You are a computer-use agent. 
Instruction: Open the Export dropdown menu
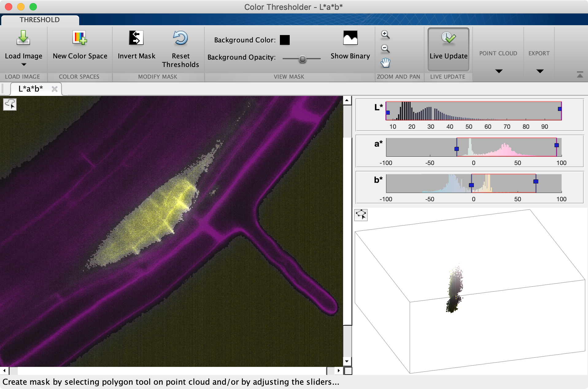point(540,71)
